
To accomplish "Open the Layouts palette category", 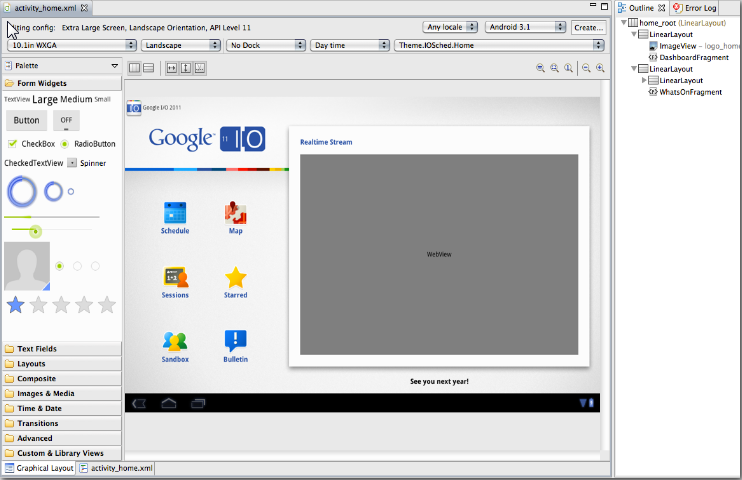I will tap(62, 364).
